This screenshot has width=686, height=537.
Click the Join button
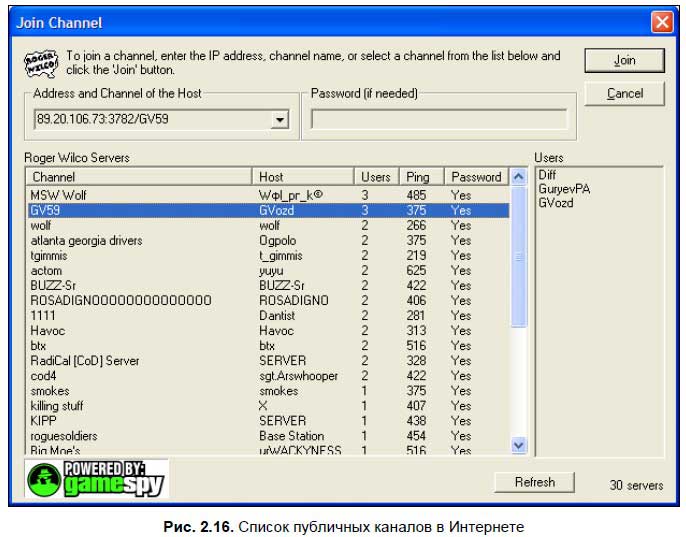(625, 61)
